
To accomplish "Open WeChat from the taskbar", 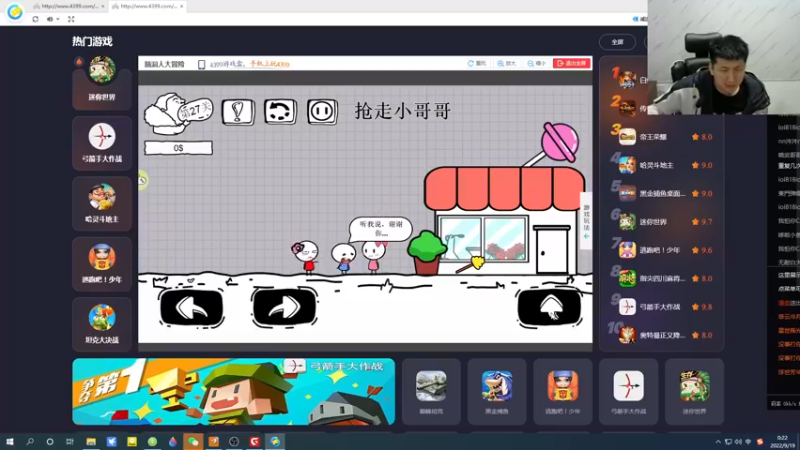I will click(193, 441).
